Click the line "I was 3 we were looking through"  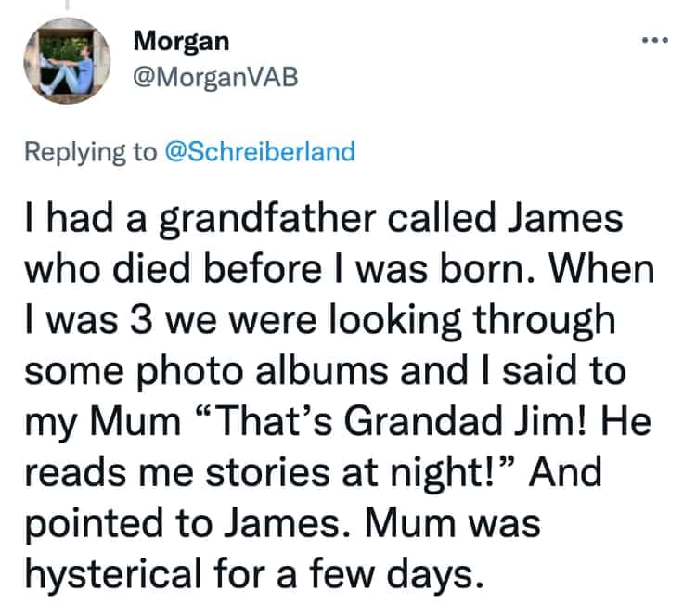(321, 319)
